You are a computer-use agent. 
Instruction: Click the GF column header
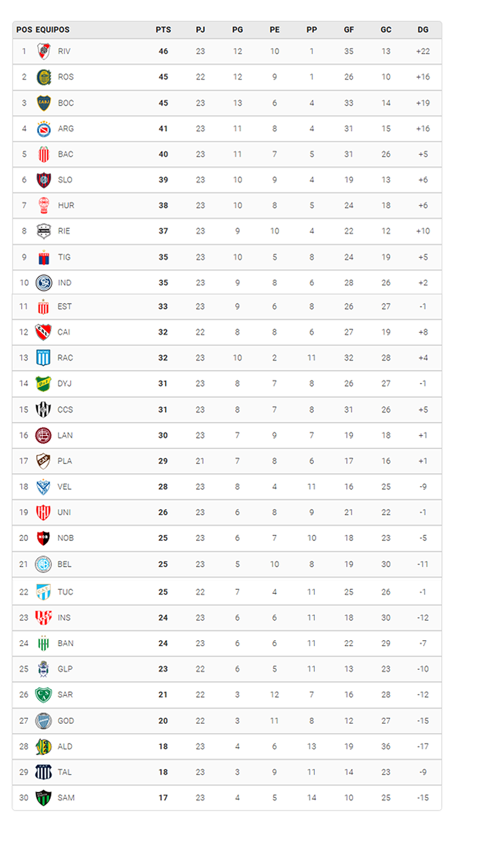pyautogui.click(x=349, y=29)
